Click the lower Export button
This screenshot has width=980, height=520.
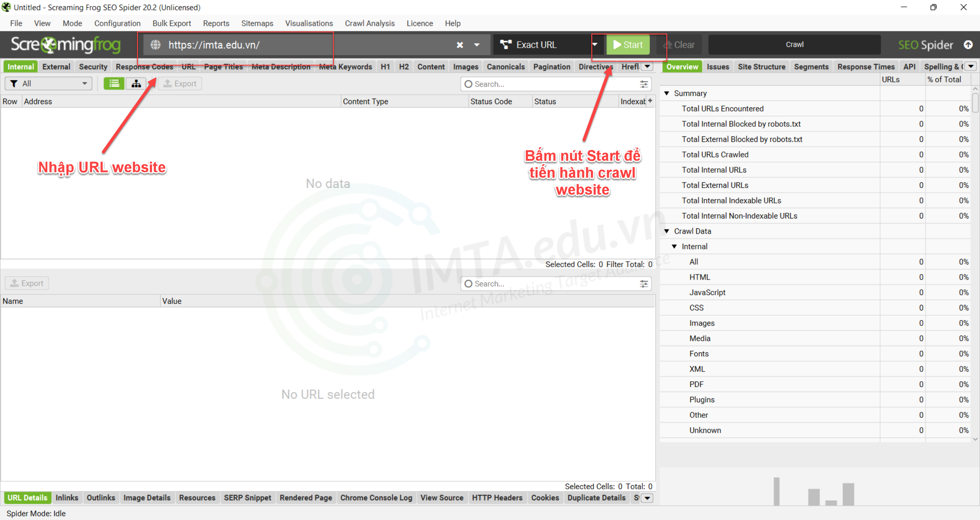27,283
